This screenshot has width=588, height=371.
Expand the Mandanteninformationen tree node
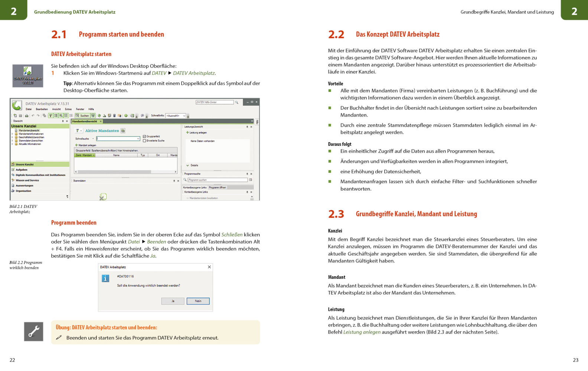pos(12,134)
